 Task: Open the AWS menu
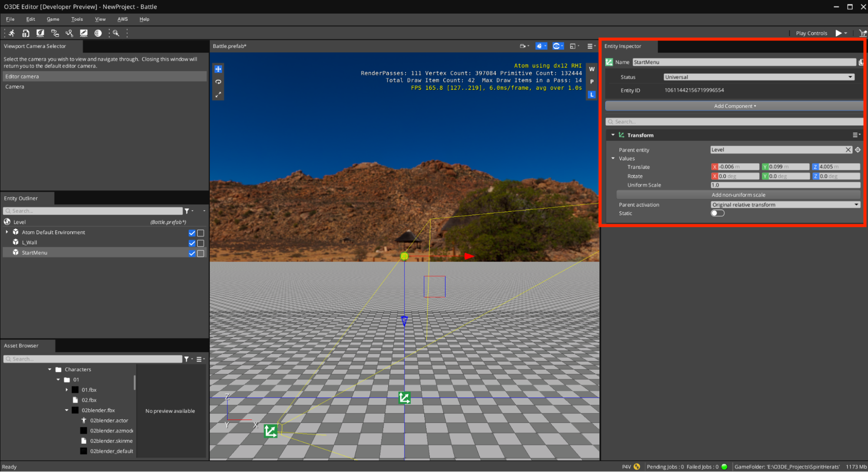point(122,19)
